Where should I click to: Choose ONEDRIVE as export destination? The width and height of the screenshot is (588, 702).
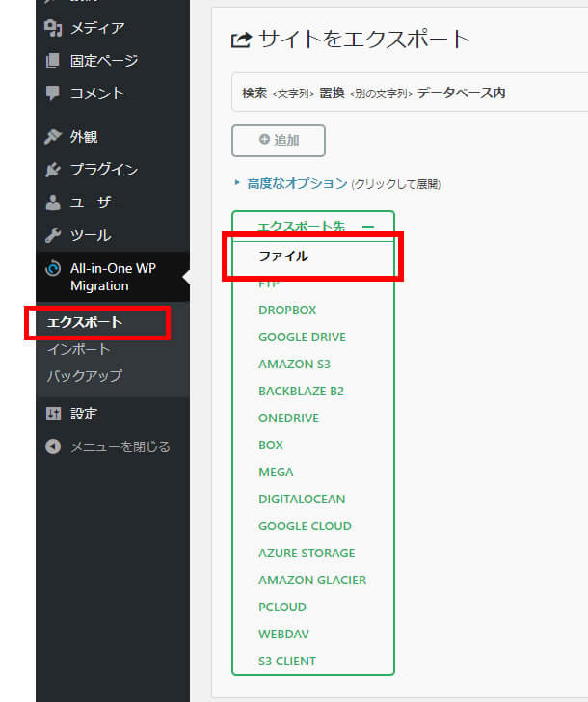point(288,418)
